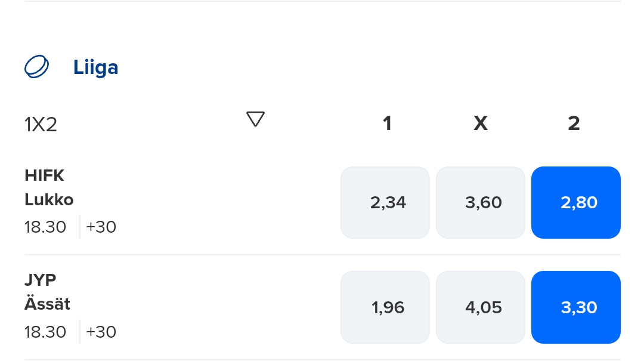Deselect Ässät away win odds 3,30

coord(576,307)
